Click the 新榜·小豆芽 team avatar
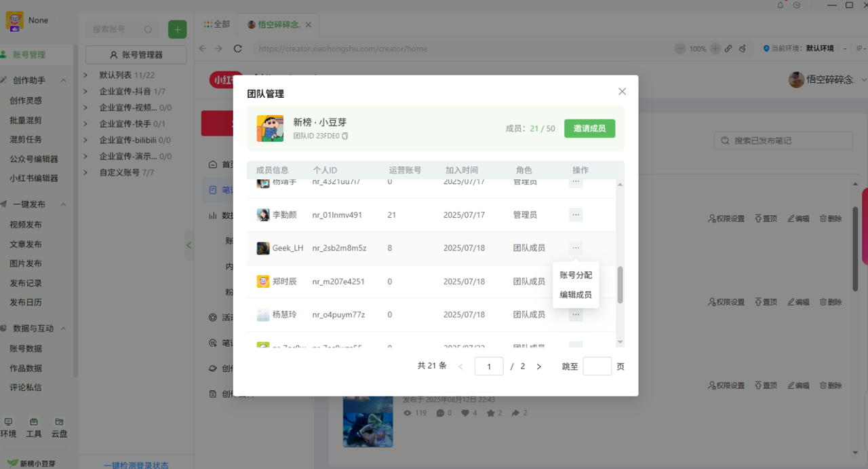868x469 pixels. click(270, 128)
